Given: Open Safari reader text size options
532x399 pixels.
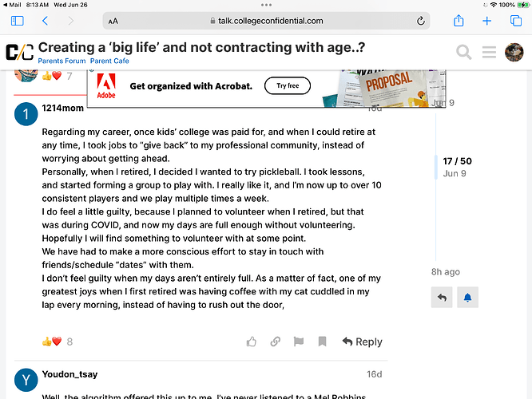Looking at the screenshot, I should tap(113, 21).
